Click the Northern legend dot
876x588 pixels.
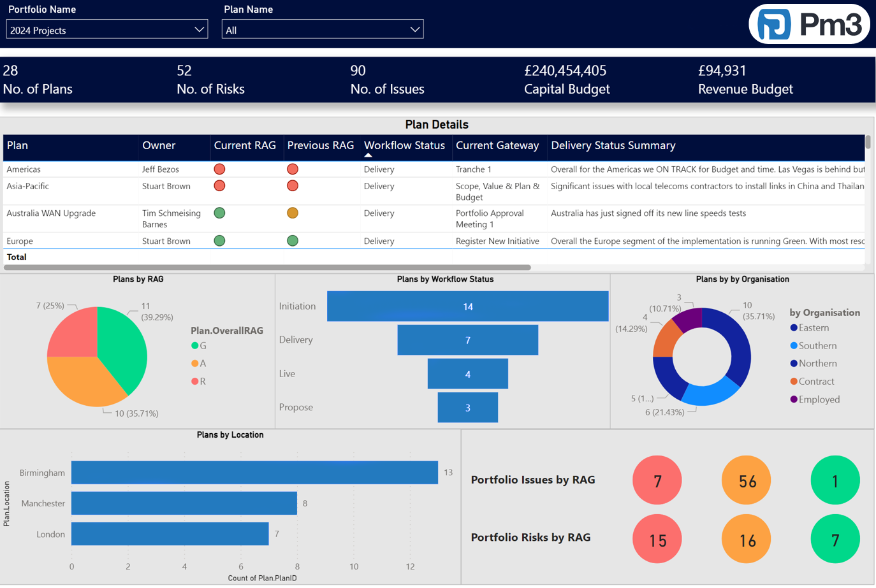pyautogui.click(x=794, y=364)
